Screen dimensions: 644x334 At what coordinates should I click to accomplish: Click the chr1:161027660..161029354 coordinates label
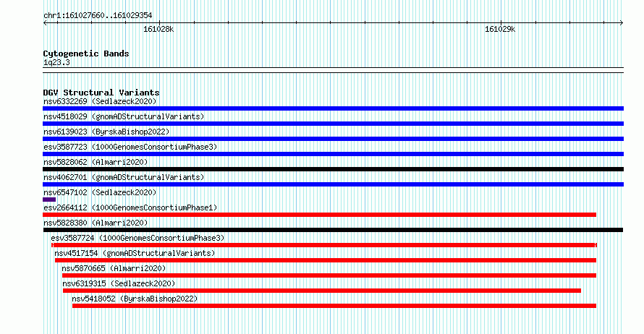pyautogui.click(x=98, y=16)
